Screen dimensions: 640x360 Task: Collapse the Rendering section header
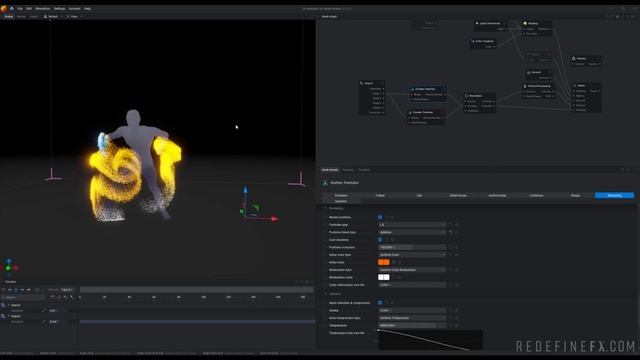click(x=335, y=209)
